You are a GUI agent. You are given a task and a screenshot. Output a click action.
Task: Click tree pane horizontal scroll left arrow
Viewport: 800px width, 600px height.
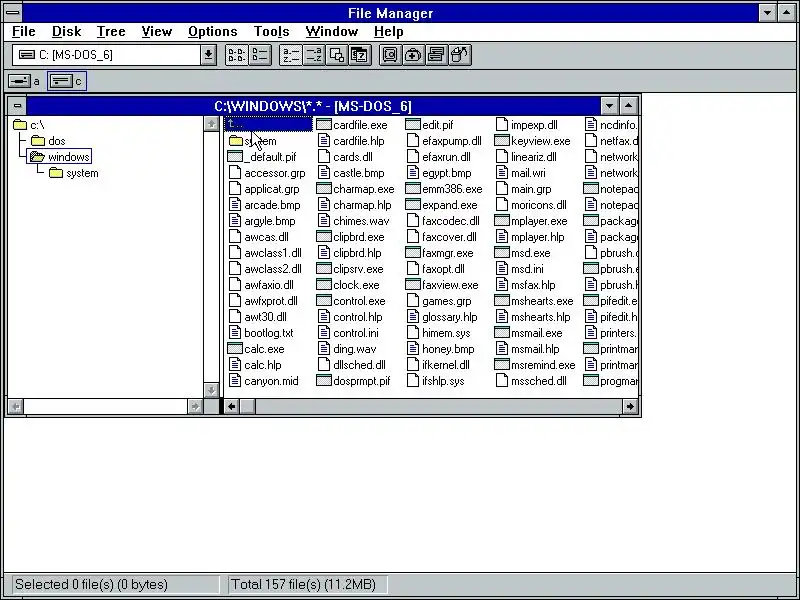[16, 406]
